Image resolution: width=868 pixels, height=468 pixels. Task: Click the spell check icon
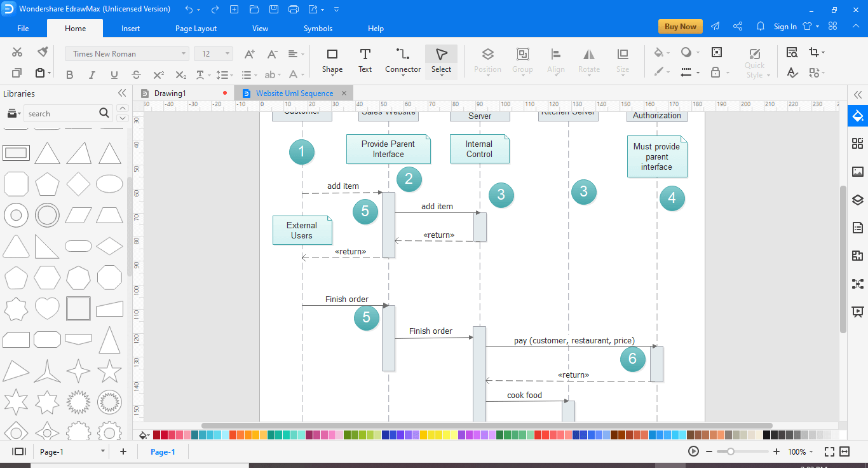click(x=792, y=73)
